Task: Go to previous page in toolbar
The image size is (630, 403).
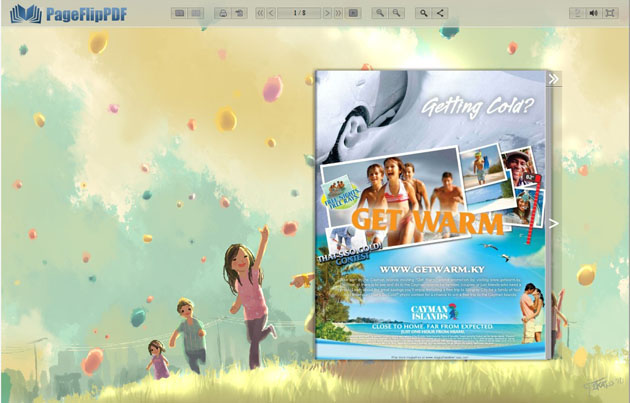Action: click(271, 13)
